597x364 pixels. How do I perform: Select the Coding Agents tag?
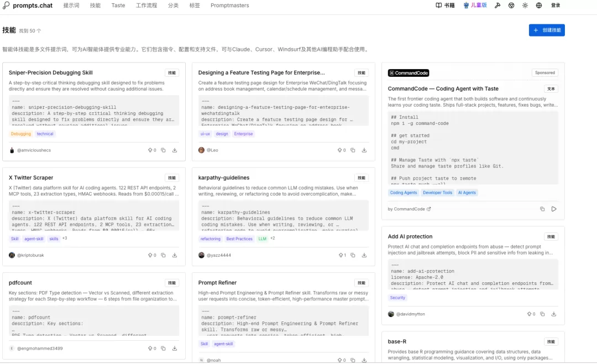point(404,193)
